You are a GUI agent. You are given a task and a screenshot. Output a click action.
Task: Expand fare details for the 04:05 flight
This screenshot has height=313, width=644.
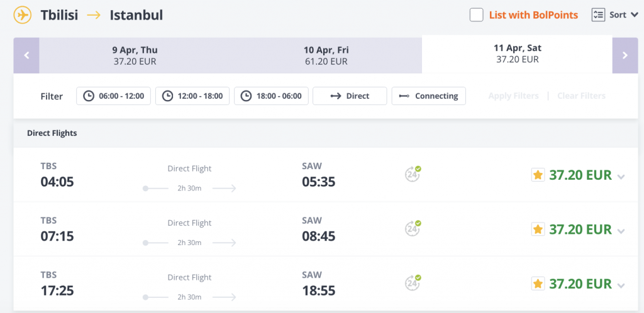[621, 177]
